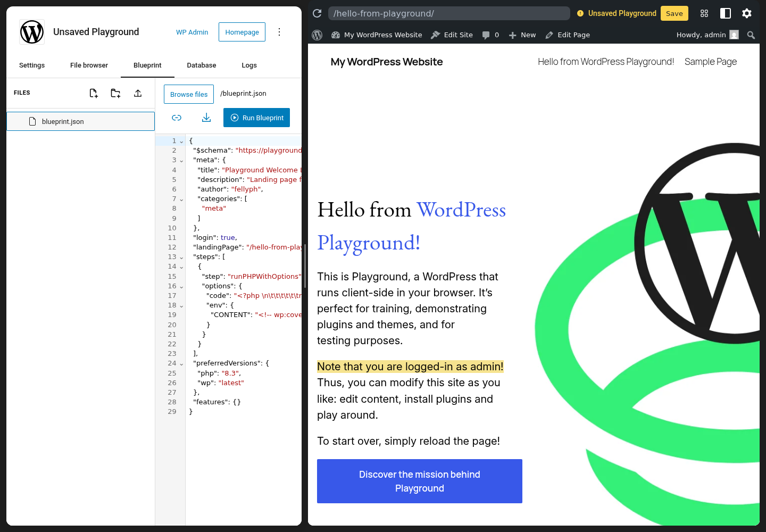The height and width of the screenshot is (532, 766).
Task: Open the WP Admin link
Action: point(192,32)
